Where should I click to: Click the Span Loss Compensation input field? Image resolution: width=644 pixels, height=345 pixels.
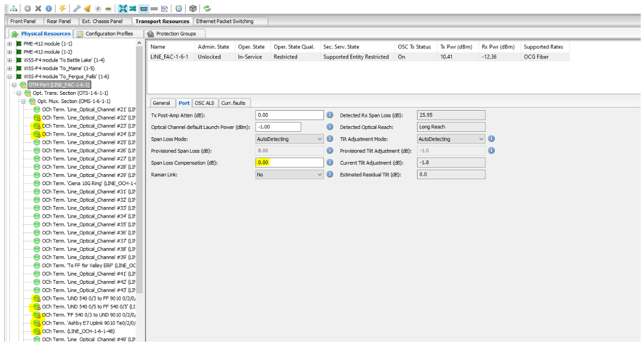pyautogui.click(x=290, y=163)
